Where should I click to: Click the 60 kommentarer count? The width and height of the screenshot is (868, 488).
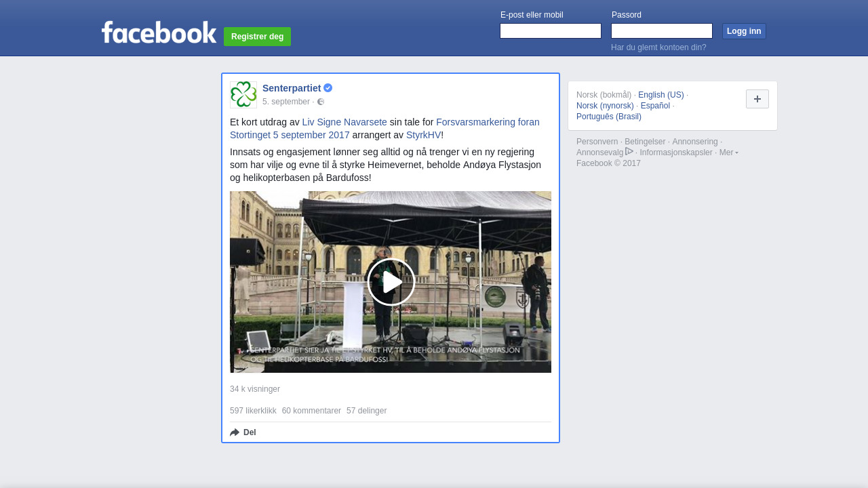tap(311, 411)
